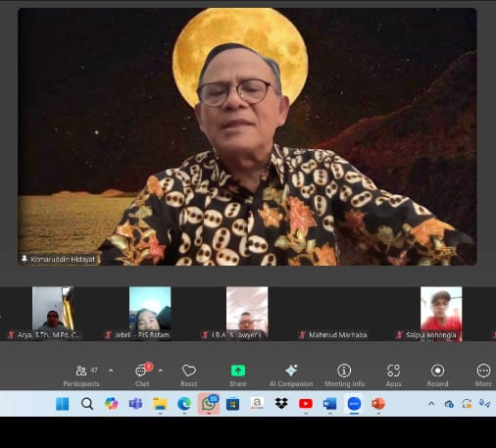Expand the Participants options arrow
This screenshot has height=448, width=496.
tap(111, 371)
